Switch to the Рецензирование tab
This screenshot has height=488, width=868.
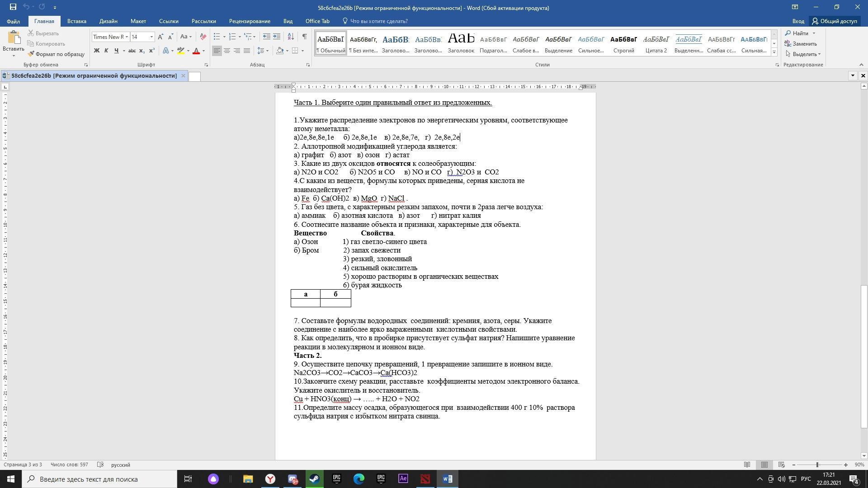point(250,21)
